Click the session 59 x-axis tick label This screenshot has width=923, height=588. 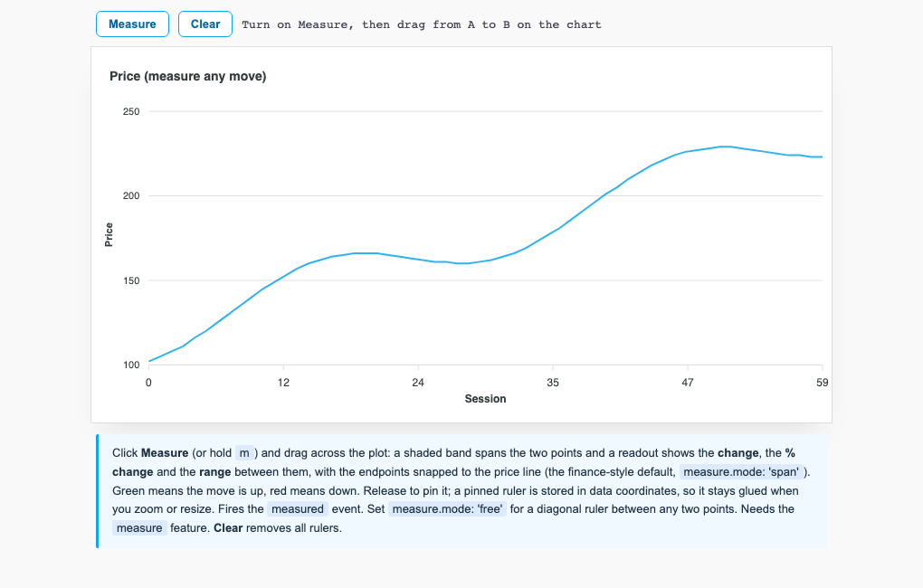point(822,383)
